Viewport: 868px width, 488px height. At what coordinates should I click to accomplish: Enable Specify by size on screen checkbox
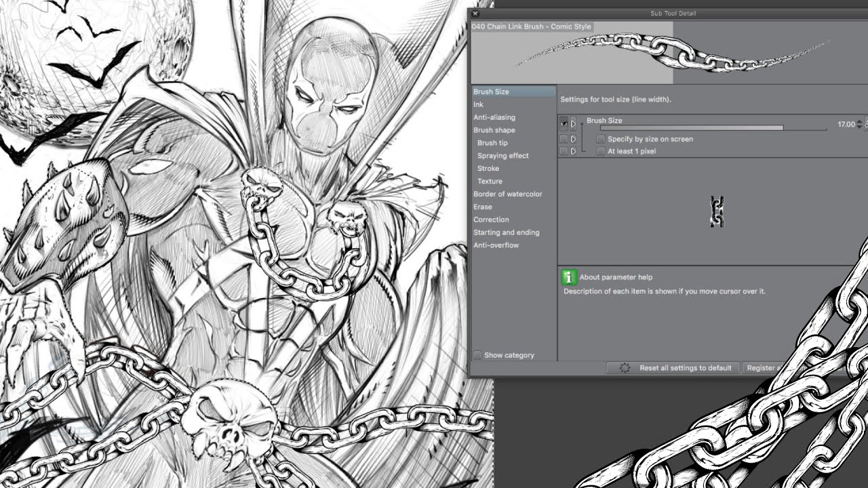tap(601, 139)
